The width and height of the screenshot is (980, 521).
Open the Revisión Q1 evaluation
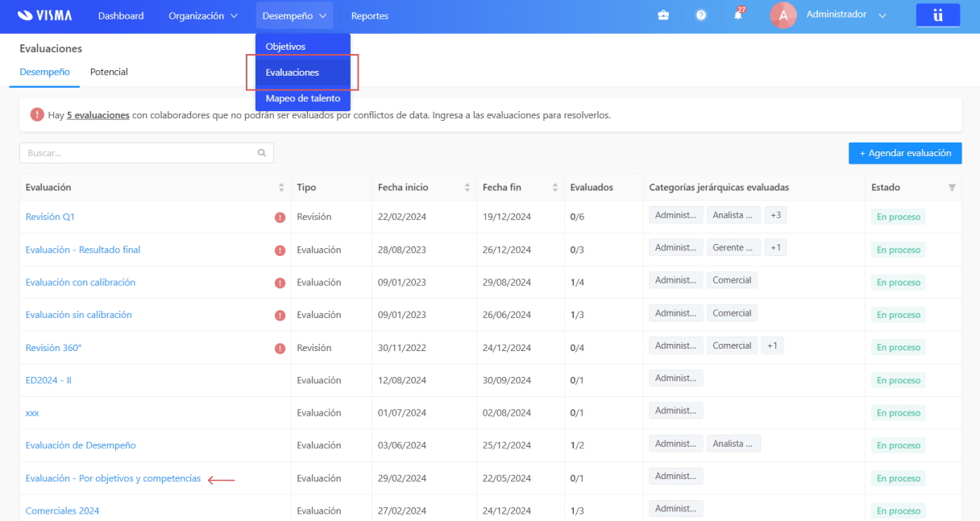pos(50,217)
